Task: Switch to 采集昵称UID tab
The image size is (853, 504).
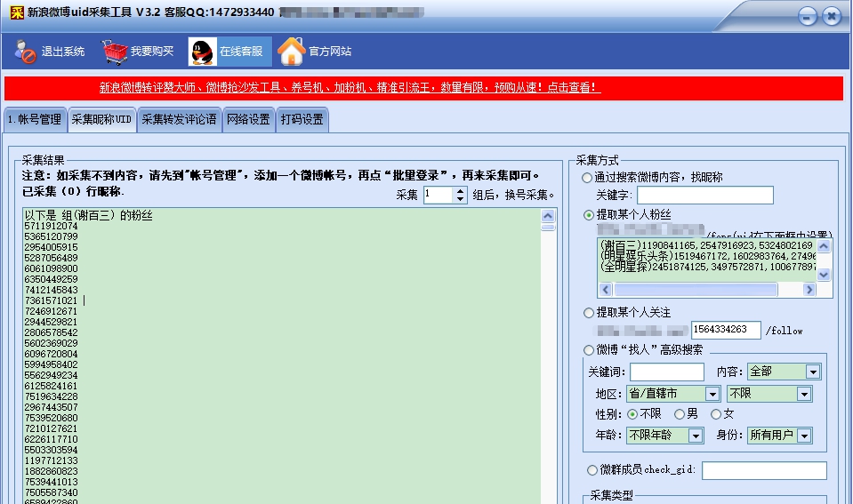Action: [101, 119]
